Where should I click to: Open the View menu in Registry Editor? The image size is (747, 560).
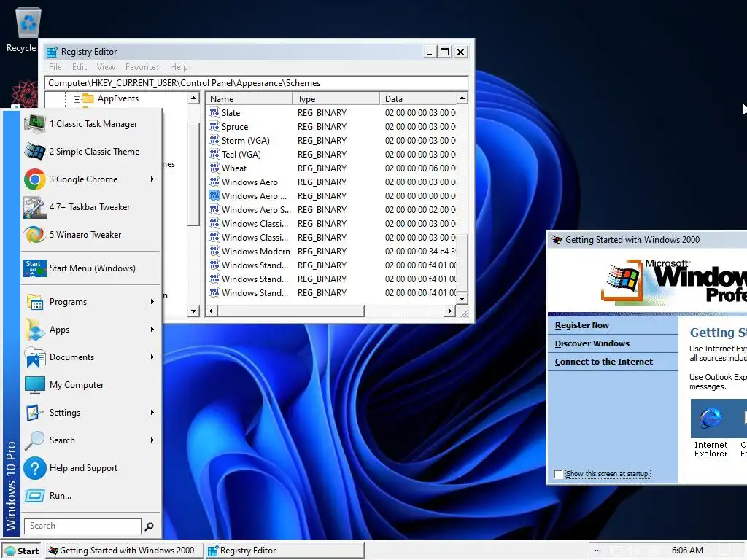point(106,67)
